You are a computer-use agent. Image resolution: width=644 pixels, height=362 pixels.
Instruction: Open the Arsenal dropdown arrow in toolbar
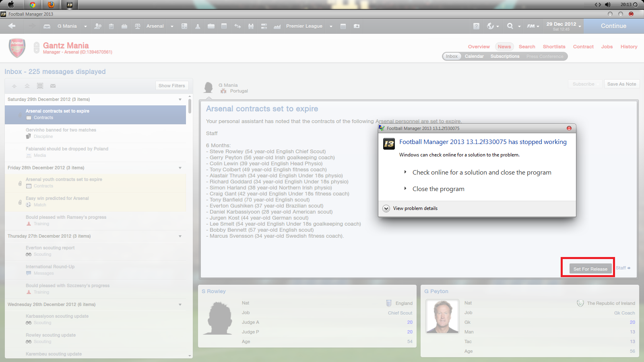(x=172, y=27)
